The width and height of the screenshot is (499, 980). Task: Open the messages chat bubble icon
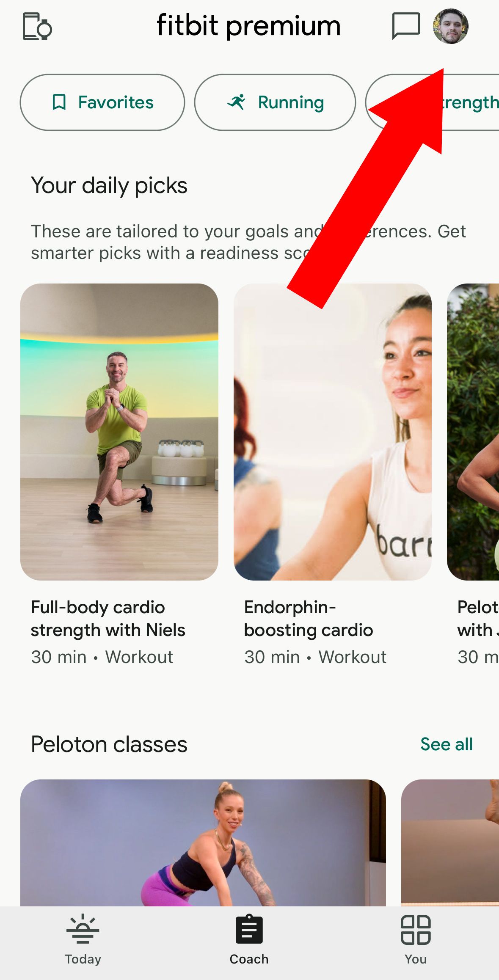tap(406, 26)
